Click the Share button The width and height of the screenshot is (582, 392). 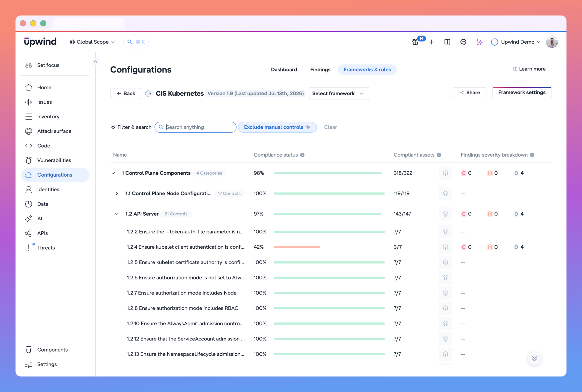pyautogui.click(x=469, y=93)
